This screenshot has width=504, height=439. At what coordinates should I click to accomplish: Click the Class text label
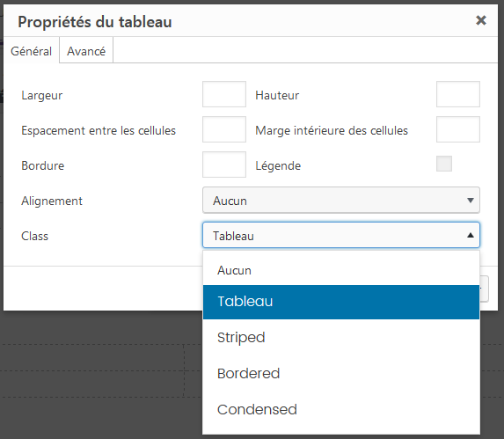pos(34,236)
